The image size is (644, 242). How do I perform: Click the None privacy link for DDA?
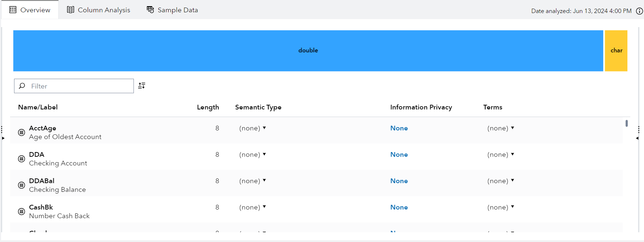pyautogui.click(x=399, y=155)
